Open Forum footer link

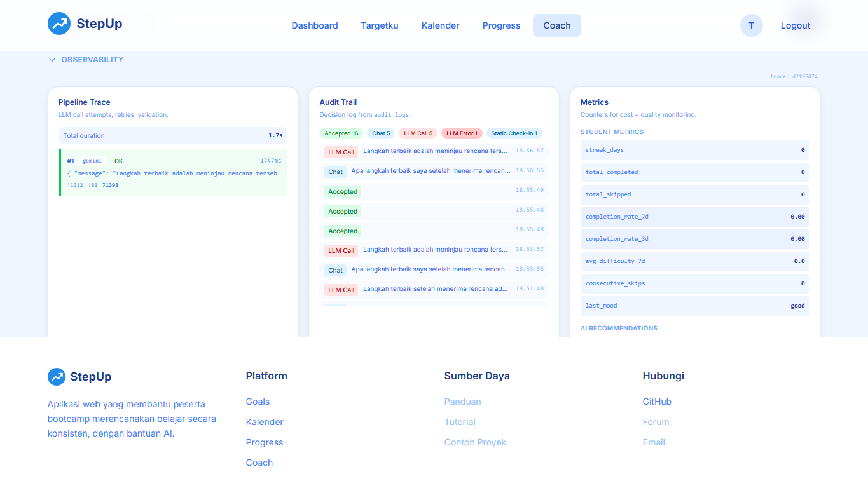click(x=656, y=422)
